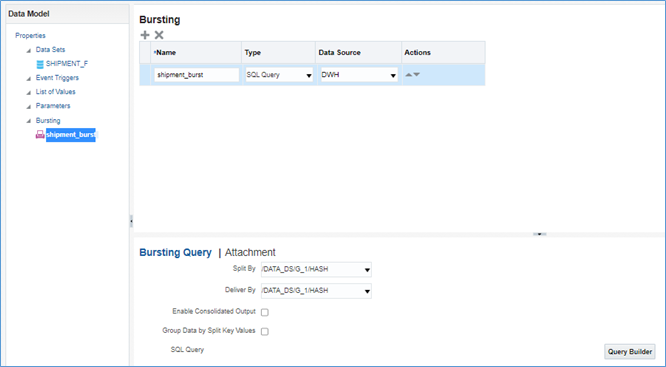Switch to the Attachment tab

click(x=250, y=252)
